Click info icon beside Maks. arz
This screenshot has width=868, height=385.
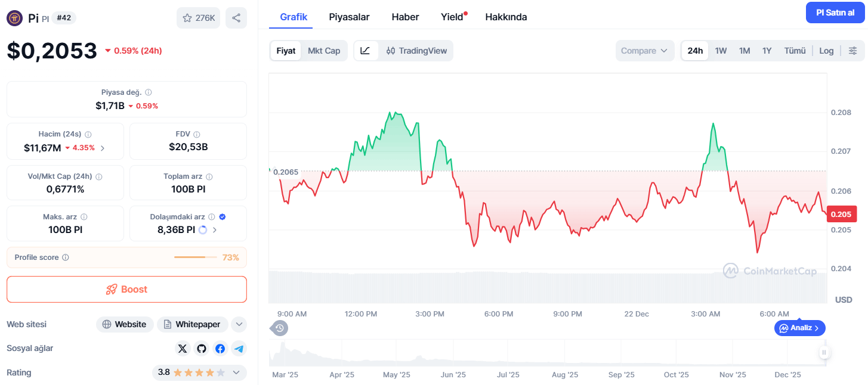coord(84,217)
